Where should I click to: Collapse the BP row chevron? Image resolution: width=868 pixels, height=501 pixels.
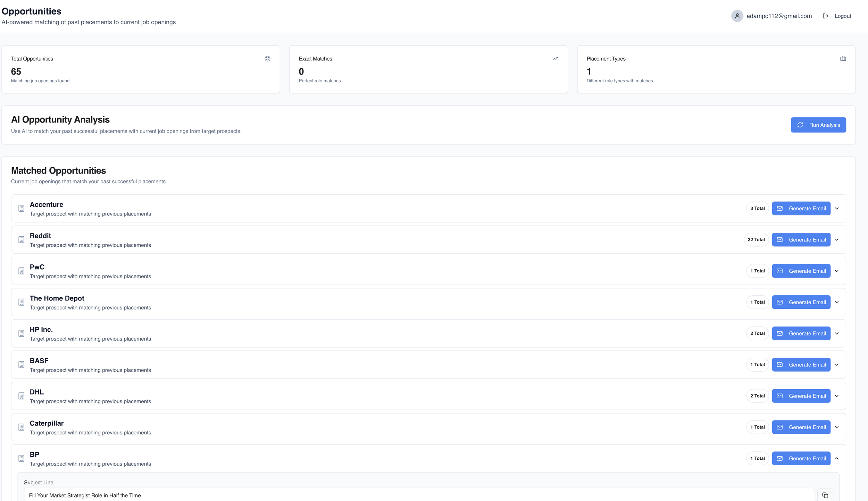836,458
